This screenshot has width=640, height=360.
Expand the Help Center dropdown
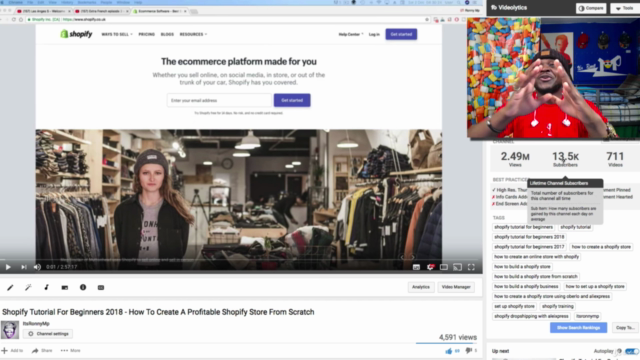(351, 34)
